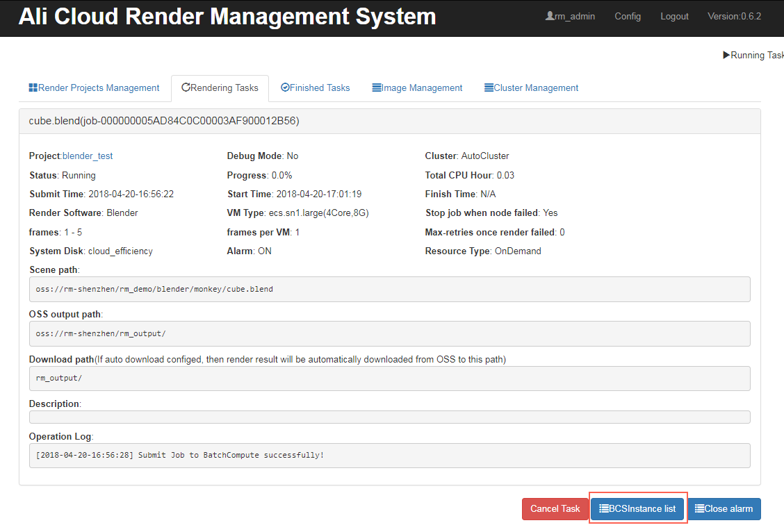
Task: Click the list icon on Cluster Management
Action: pyautogui.click(x=489, y=88)
